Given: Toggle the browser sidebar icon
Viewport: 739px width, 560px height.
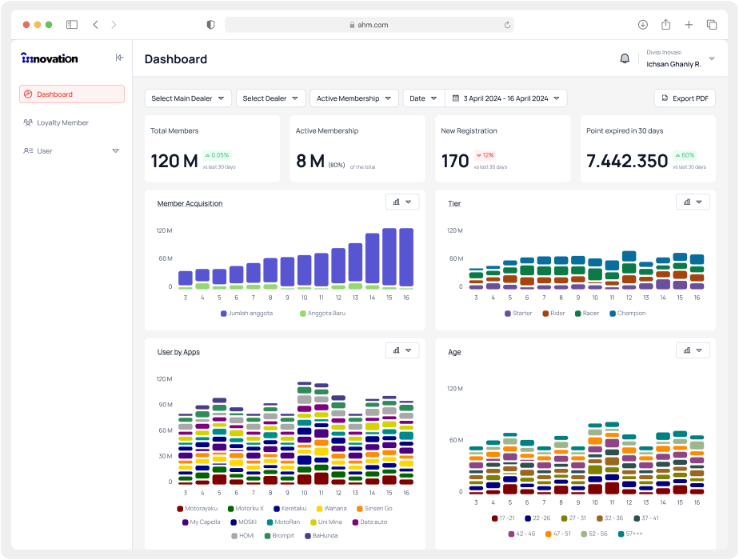Looking at the screenshot, I should coord(72,25).
